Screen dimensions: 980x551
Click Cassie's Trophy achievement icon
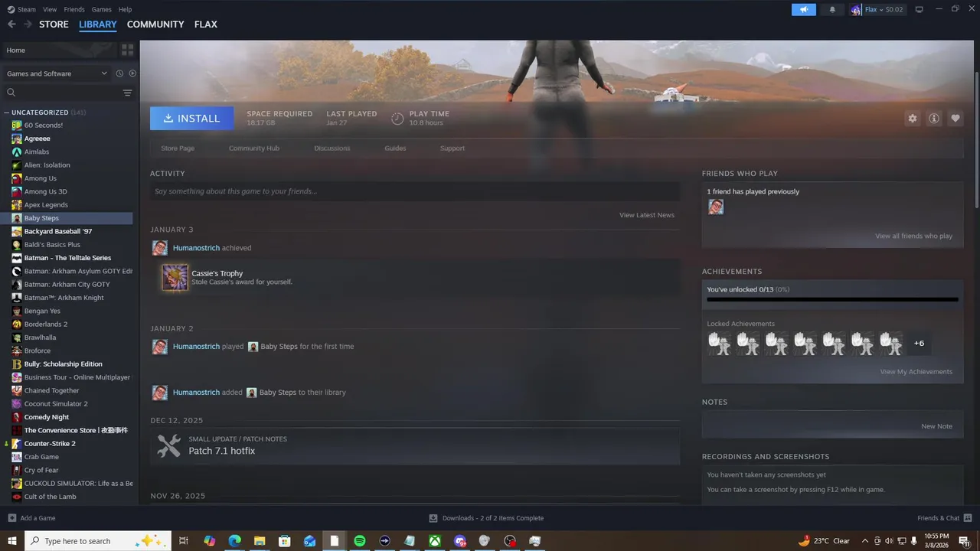tap(175, 277)
